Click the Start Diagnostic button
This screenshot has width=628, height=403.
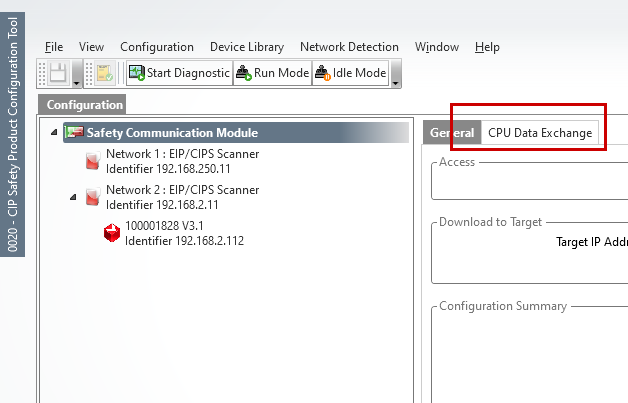[179, 73]
